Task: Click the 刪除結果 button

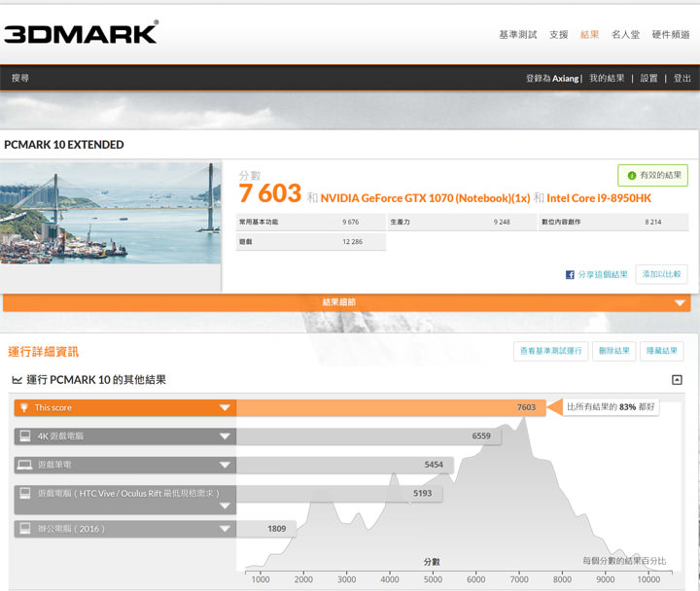Action: pos(613,351)
